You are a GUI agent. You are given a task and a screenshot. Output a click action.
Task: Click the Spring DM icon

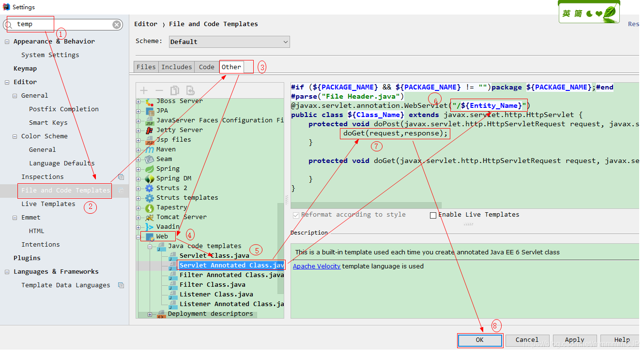pos(150,178)
